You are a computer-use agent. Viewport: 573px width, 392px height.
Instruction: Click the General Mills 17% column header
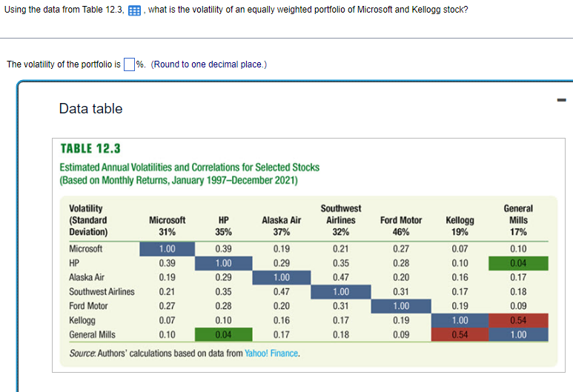click(518, 220)
